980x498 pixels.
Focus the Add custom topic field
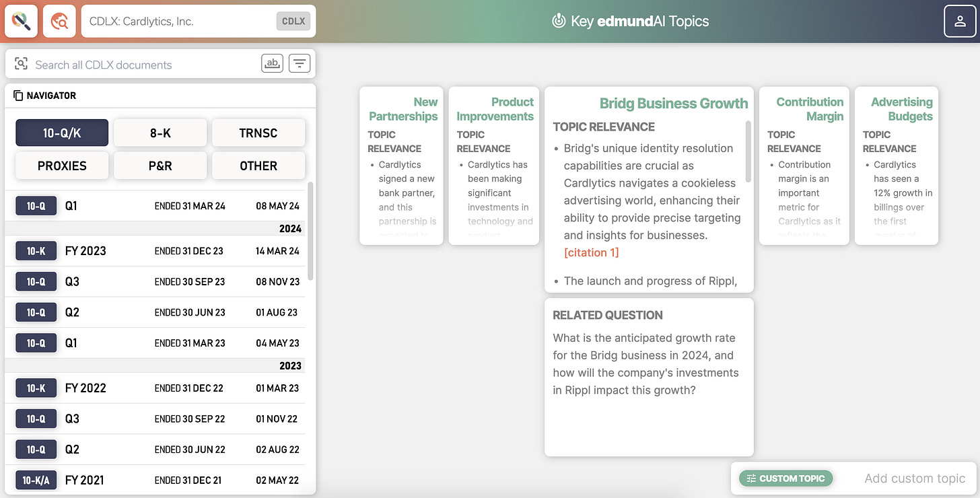[915, 478]
